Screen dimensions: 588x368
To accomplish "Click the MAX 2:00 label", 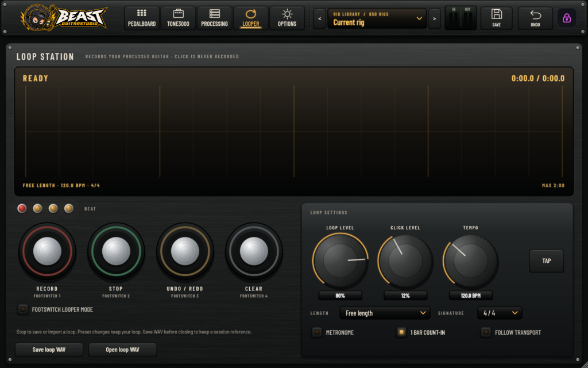I will coord(553,186).
